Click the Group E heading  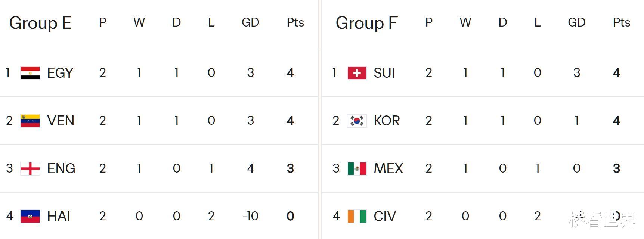(x=40, y=23)
